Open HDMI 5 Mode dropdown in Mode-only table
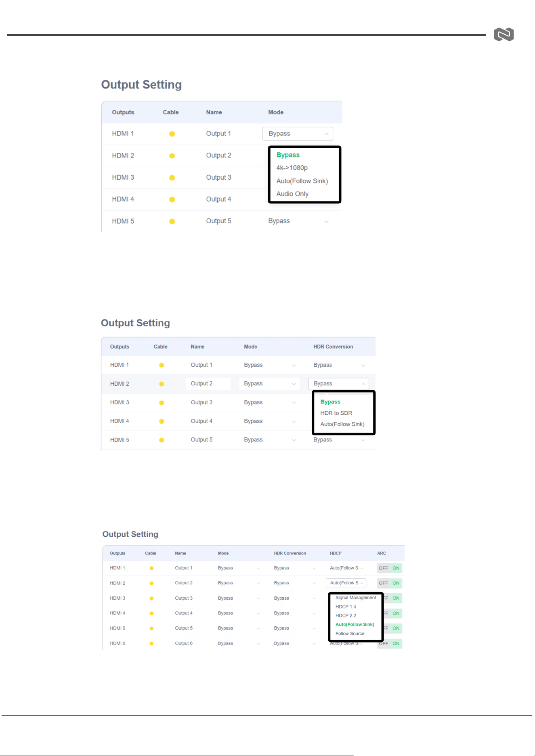This screenshot has width=535, height=756. [x=299, y=221]
